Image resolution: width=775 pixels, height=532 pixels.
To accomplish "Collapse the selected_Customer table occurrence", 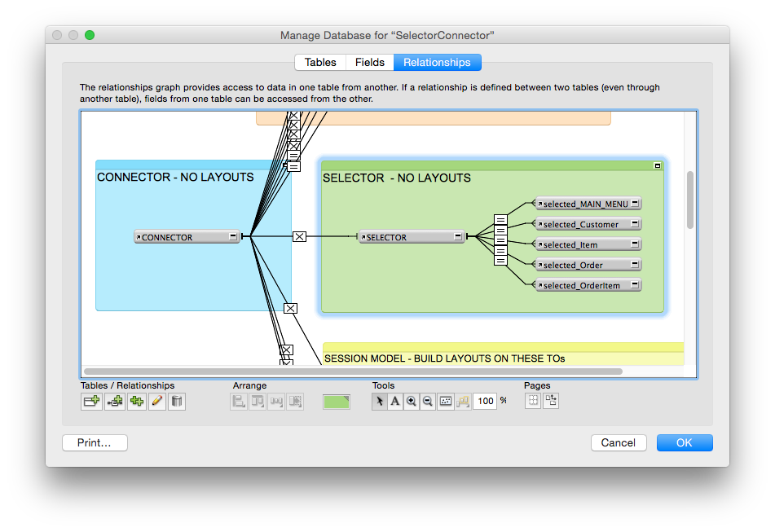I will 635,223.
